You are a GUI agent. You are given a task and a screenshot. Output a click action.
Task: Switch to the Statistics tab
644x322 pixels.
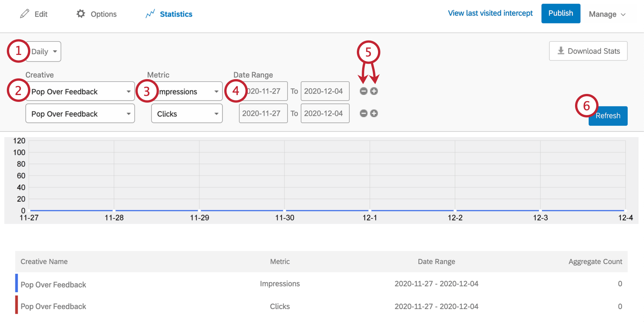point(176,14)
